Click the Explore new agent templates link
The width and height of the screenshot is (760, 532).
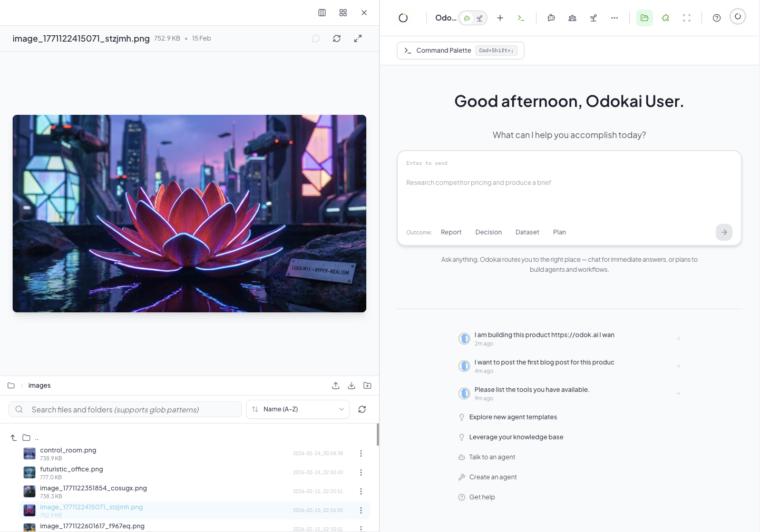click(513, 417)
